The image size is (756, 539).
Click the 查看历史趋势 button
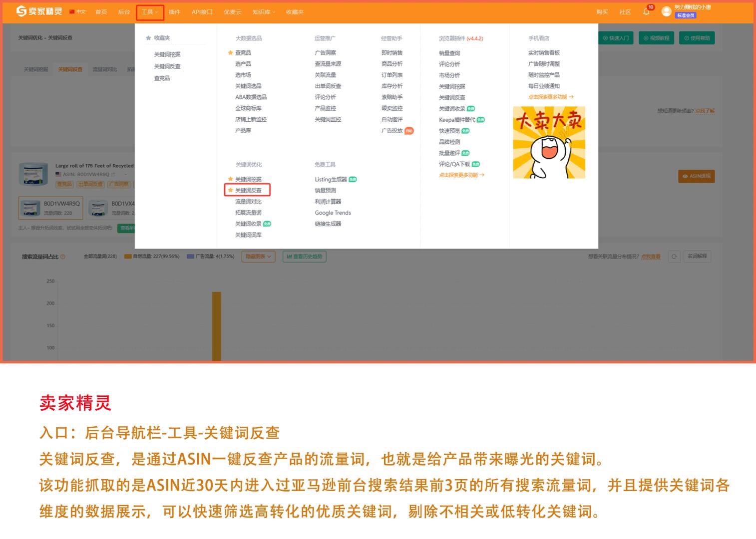(305, 257)
